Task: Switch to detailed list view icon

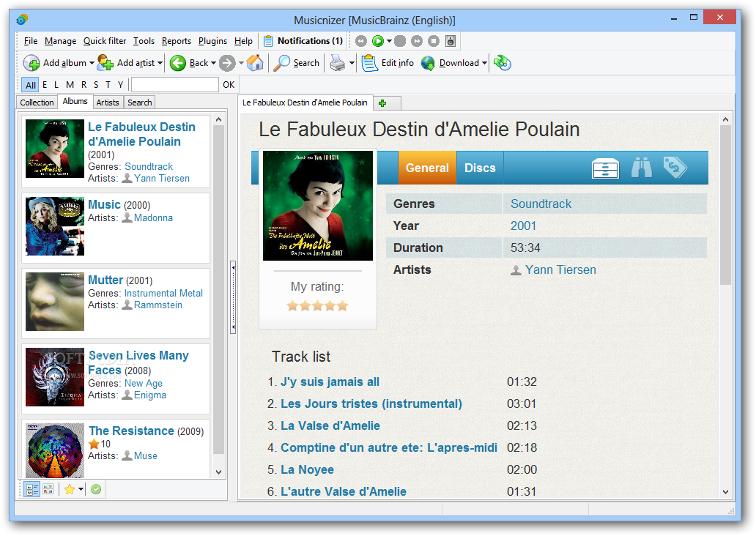Action: (x=32, y=489)
